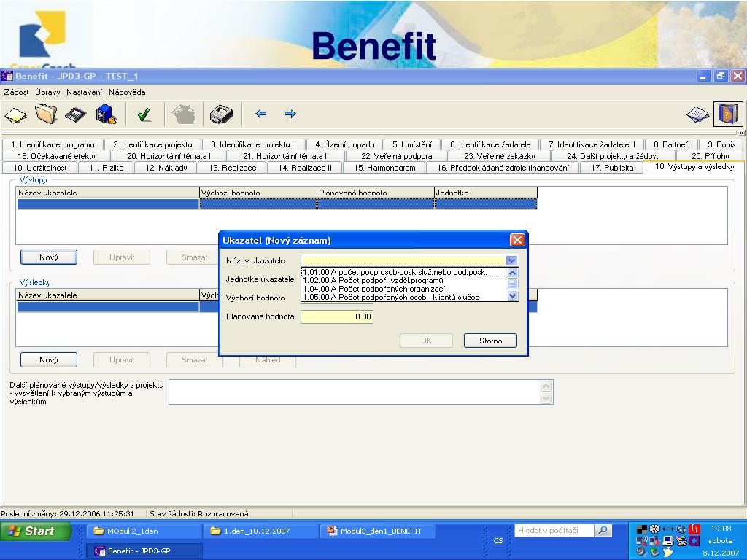Click the white asterisk flower tray icon
The image size is (747, 560).
pyautogui.click(x=654, y=529)
